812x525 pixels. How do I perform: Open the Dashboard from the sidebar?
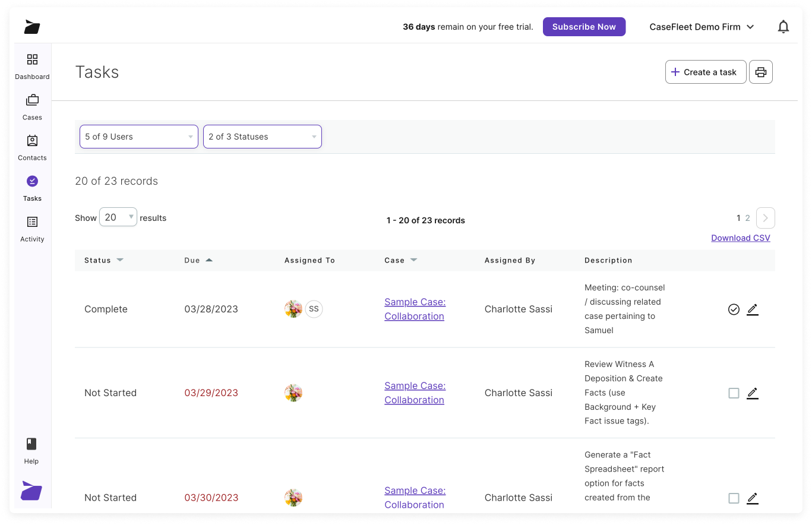pos(32,65)
